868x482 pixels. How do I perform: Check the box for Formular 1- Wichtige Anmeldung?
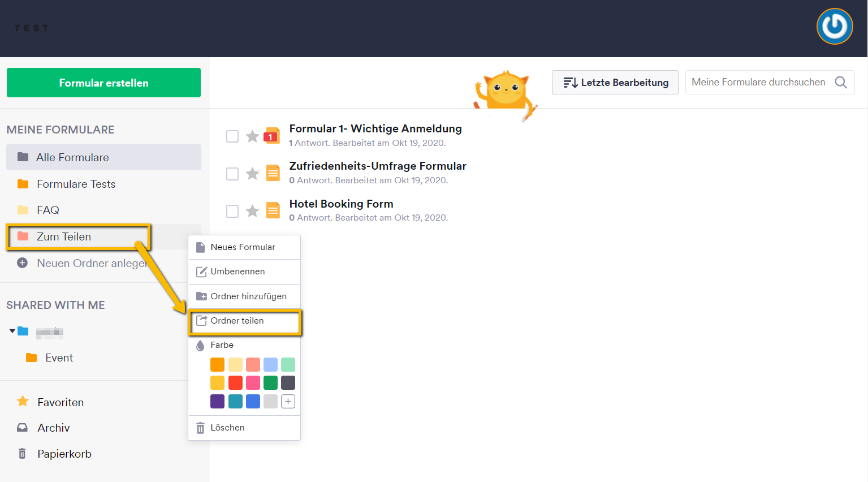coord(232,136)
